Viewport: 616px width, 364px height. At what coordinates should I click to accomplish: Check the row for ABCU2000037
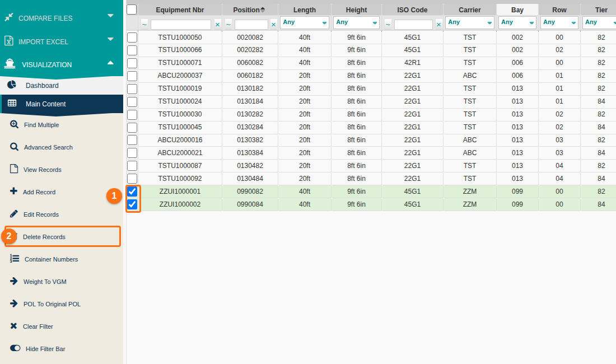click(132, 76)
